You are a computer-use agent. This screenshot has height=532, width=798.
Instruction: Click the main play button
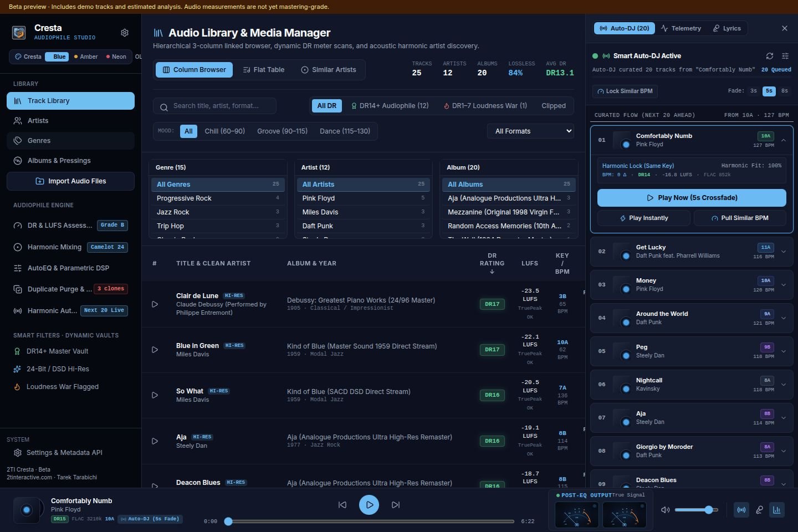coord(369,505)
